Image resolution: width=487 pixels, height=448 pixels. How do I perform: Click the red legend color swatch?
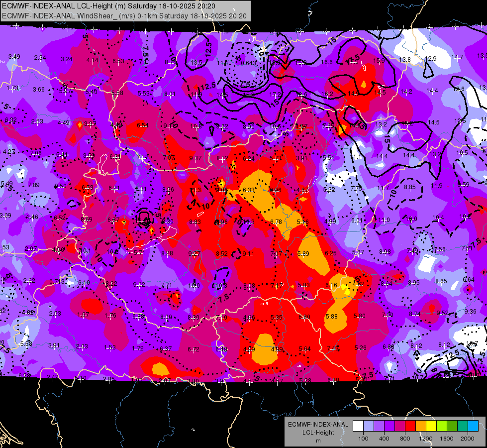[410, 426]
